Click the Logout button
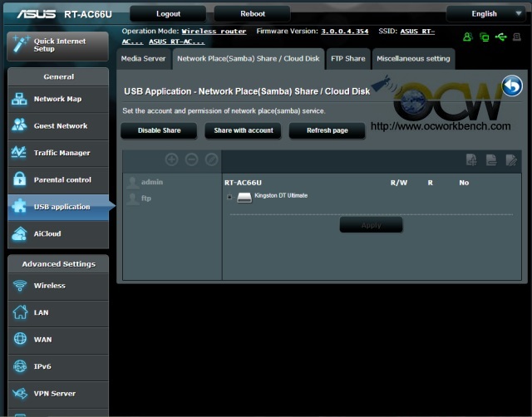This screenshot has height=417, width=532. [x=168, y=14]
